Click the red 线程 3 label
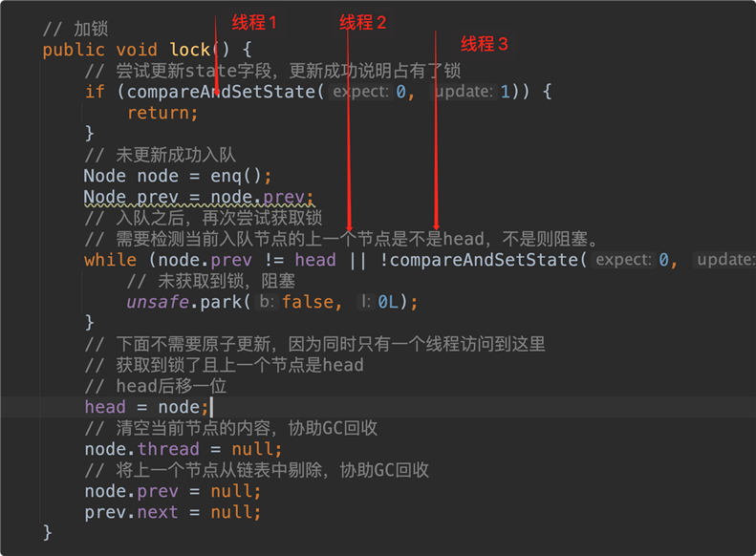The image size is (756, 556). (484, 44)
